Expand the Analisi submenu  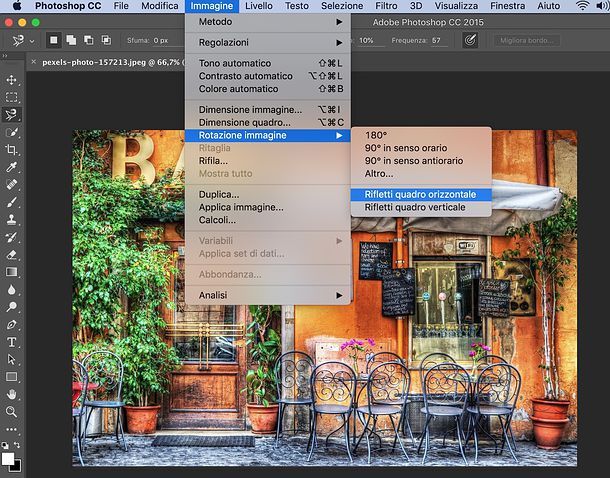click(x=268, y=295)
